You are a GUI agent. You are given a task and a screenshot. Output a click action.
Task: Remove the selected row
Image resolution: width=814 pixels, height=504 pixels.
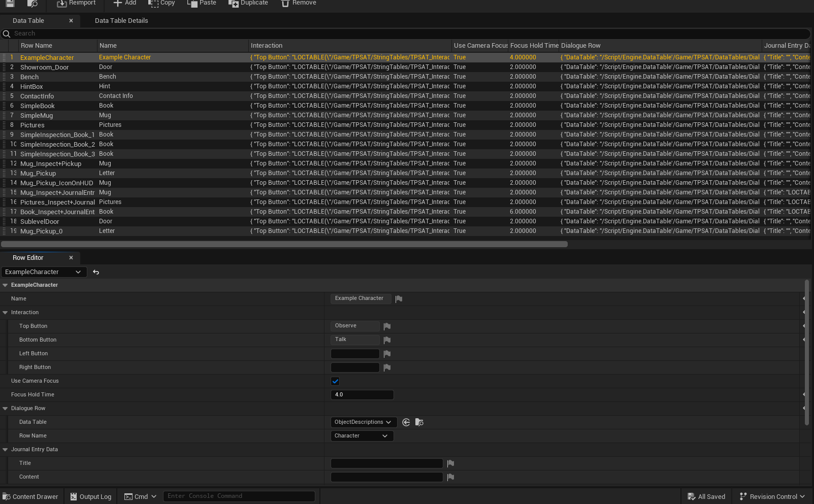299,3
